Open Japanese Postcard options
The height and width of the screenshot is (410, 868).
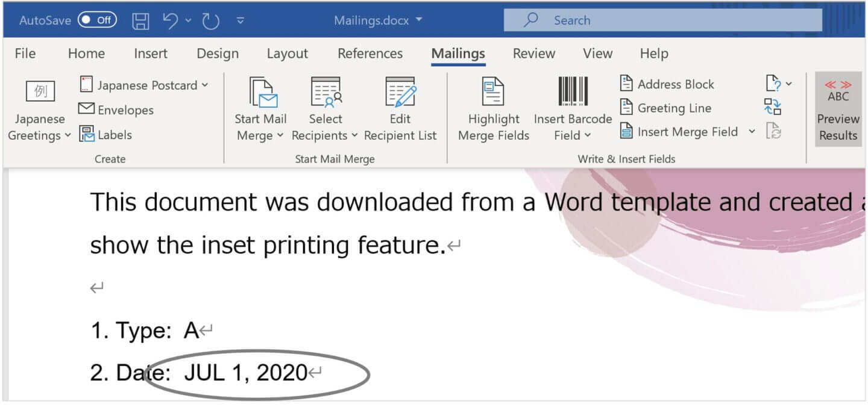point(145,85)
